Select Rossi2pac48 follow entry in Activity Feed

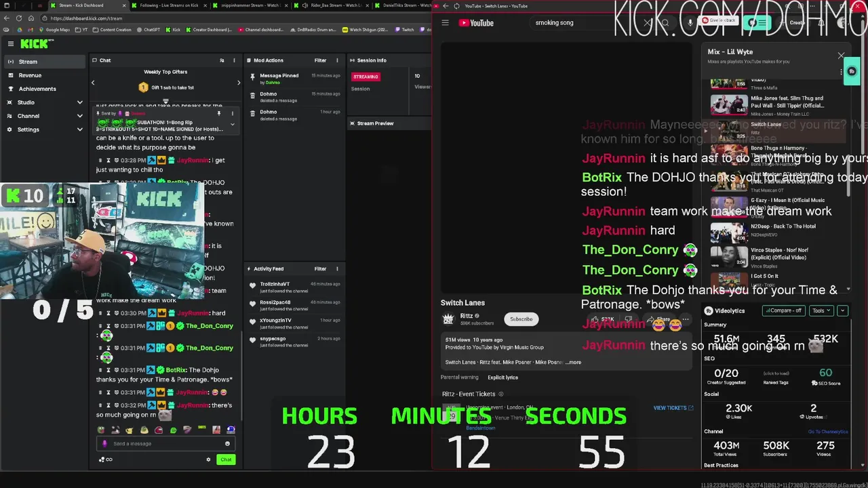click(x=295, y=305)
